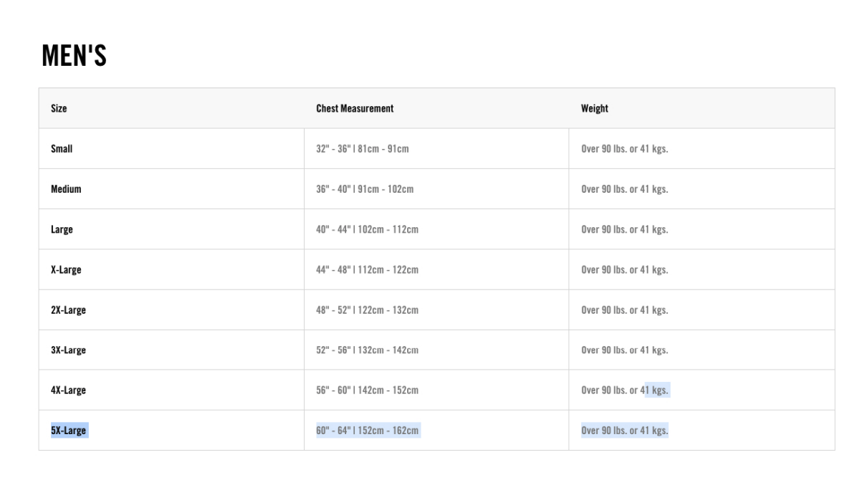Click chest measurement 56" - 60" | 142cm - 152cm
Screen dimensions: 868x485
[367, 390]
